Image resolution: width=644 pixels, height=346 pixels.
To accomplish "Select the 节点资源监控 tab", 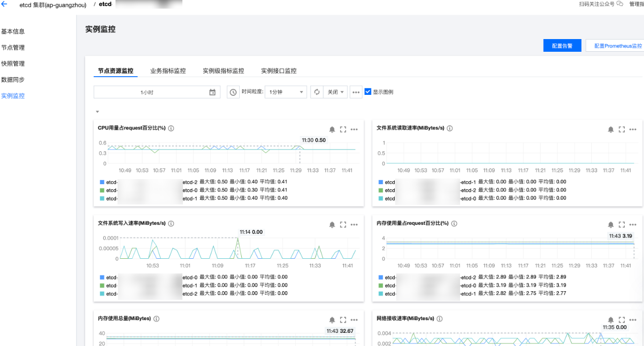I will pyautogui.click(x=116, y=71).
